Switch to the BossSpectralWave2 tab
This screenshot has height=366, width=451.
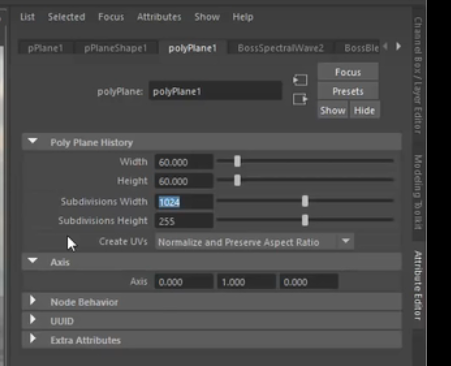click(281, 48)
